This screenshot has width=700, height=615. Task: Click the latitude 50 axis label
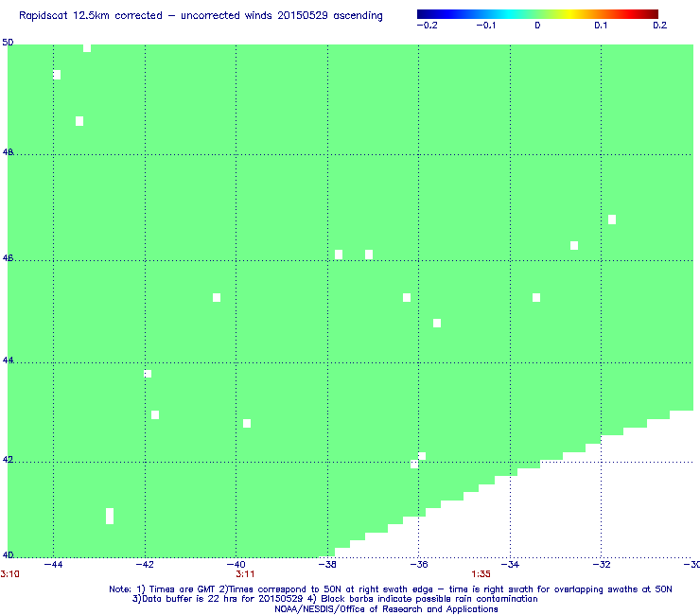tap(8, 43)
